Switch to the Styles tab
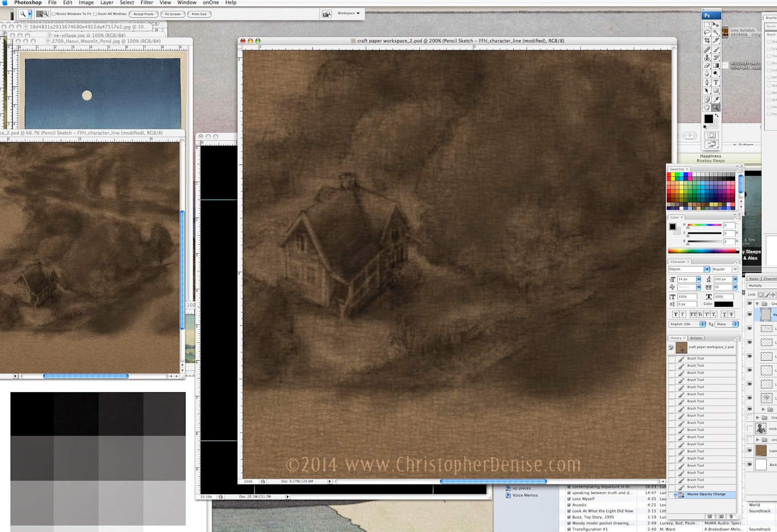 tap(754, 279)
